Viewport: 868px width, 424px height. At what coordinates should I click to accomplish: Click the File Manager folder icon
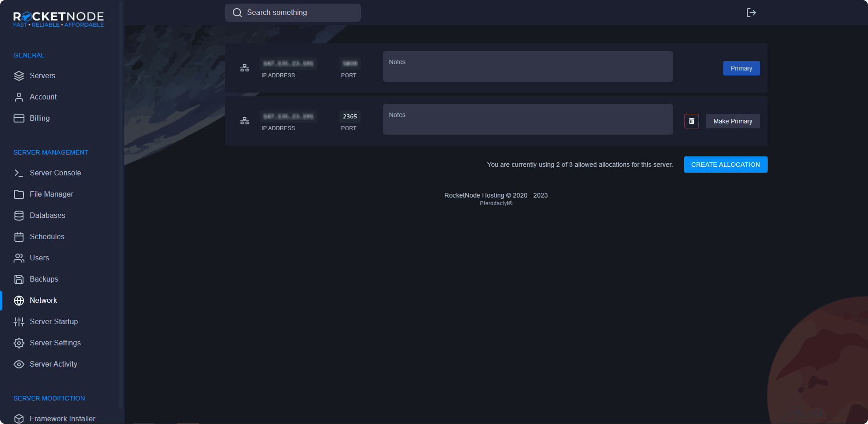coord(19,194)
